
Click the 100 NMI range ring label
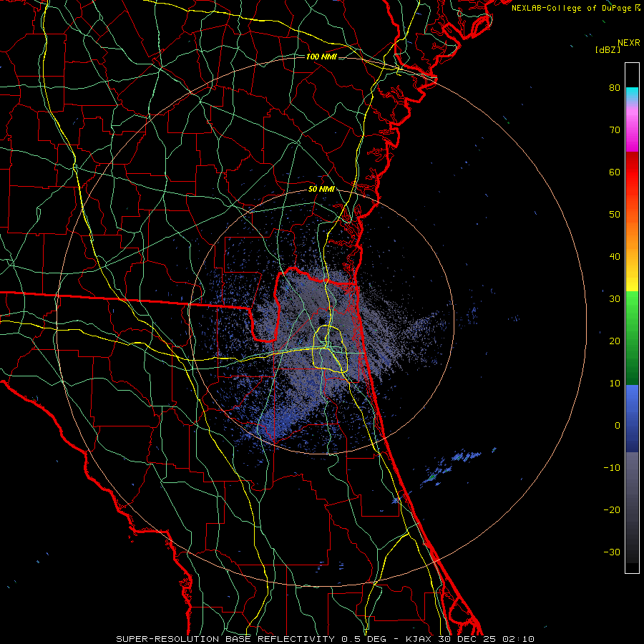(x=321, y=57)
